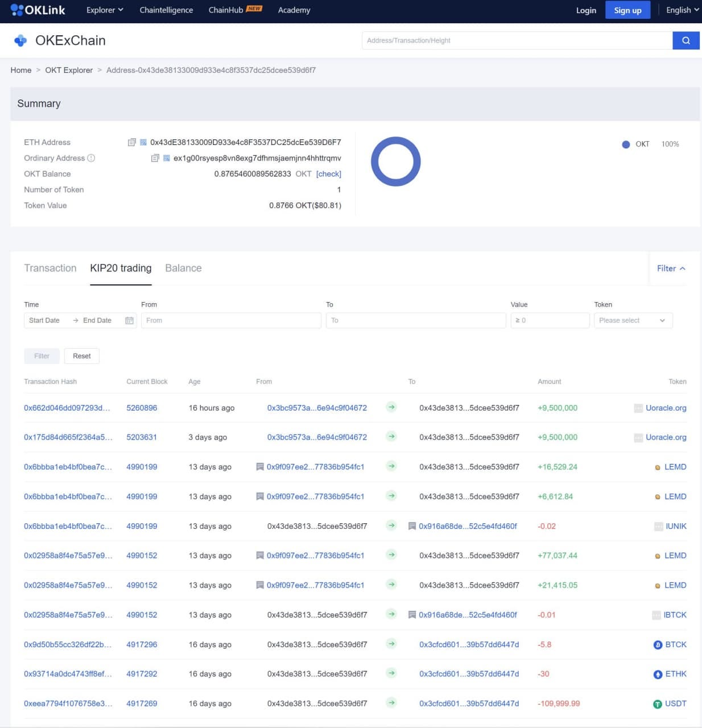
Task: Click the BTCK token icon
Action: pos(658,644)
